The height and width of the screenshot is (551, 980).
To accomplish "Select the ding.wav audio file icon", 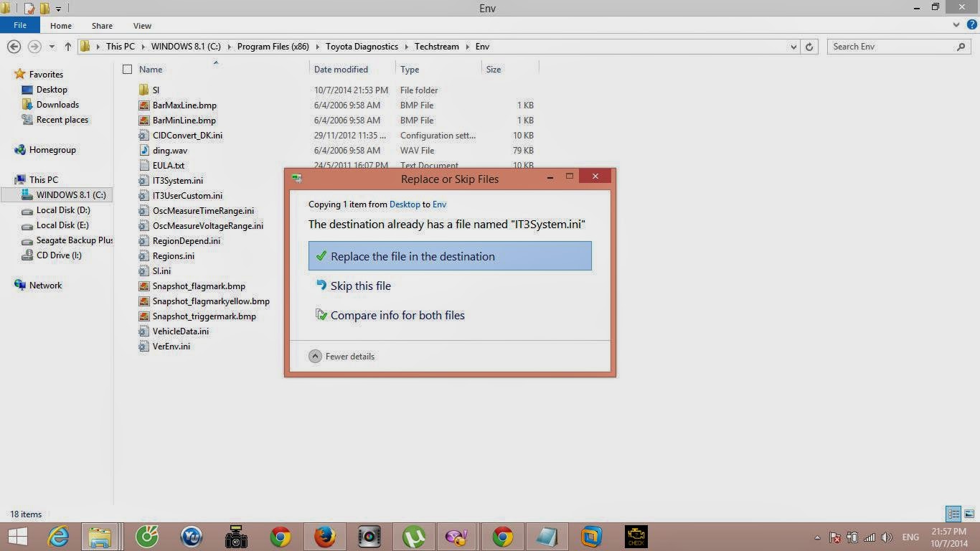I will [x=143, y=151].
